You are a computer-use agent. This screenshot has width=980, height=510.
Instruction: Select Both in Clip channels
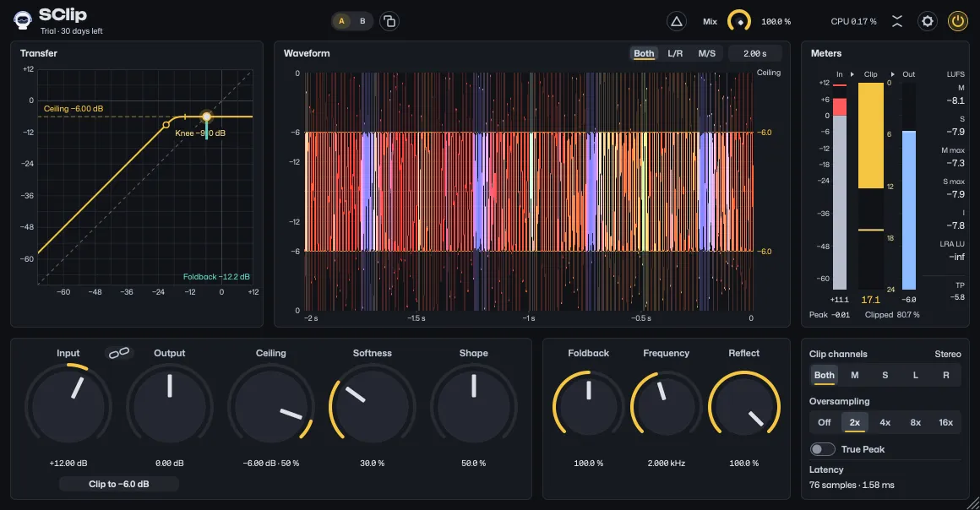click(x=825, y=375)
